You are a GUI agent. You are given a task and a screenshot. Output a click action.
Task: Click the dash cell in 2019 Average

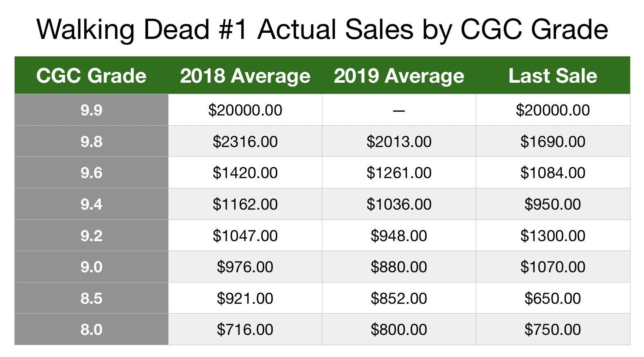399,110
